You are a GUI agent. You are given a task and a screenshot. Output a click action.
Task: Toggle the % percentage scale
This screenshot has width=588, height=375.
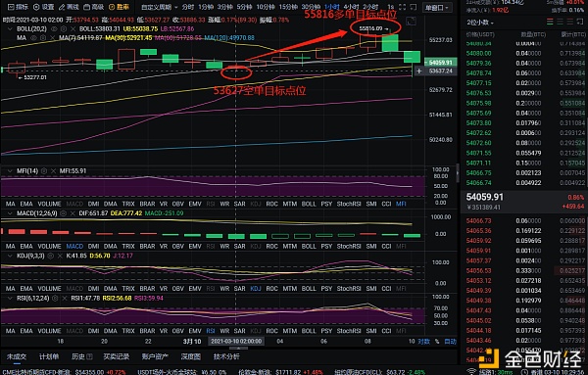pos(437,342)
